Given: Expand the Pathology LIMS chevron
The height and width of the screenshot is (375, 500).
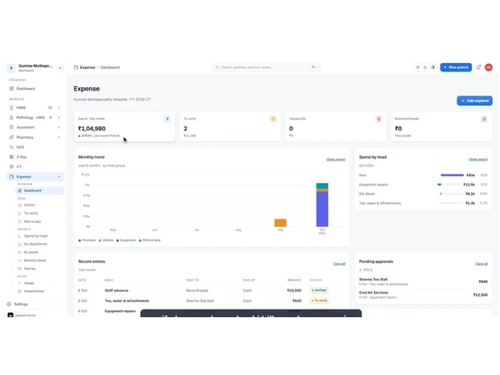Looking at the screenshot, I should click(59, 117).
